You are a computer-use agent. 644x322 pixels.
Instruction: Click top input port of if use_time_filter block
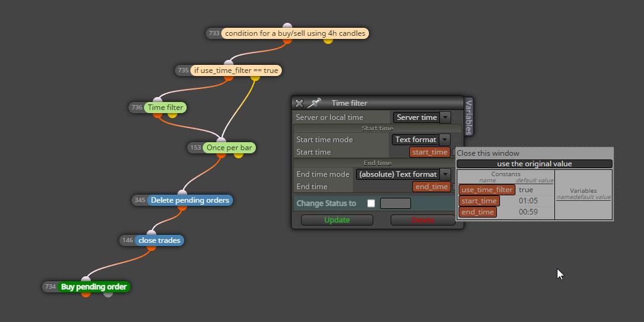(x=229, y=64)
